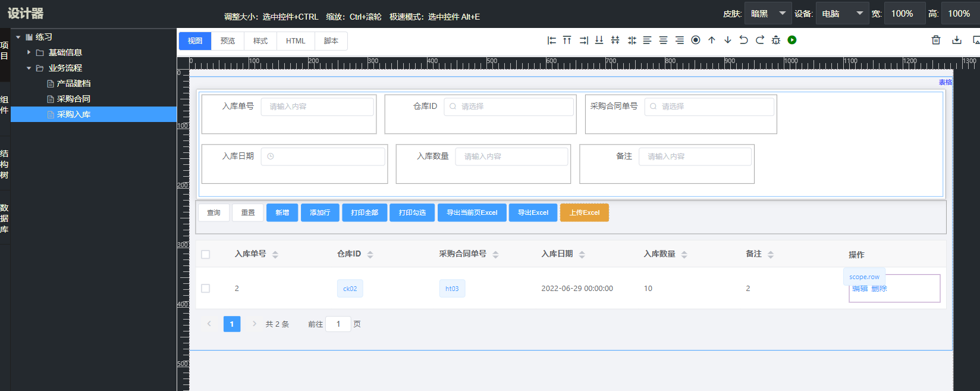Click the 导出当前页Excel button
980x391 pixels.
[x=472, y=212]
